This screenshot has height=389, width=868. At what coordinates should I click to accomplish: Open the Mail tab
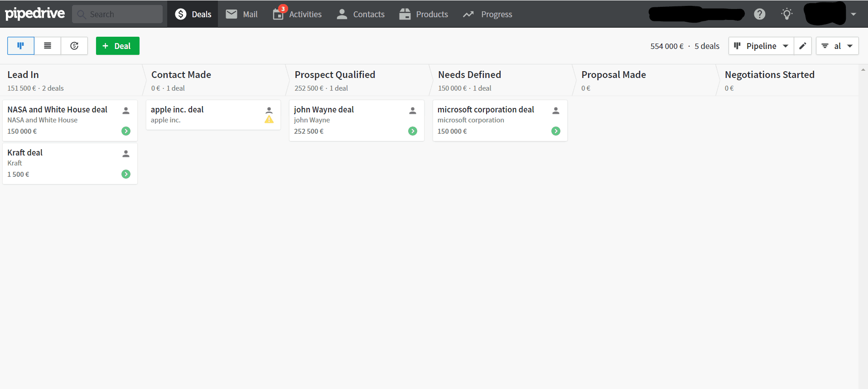click(241, 14)
